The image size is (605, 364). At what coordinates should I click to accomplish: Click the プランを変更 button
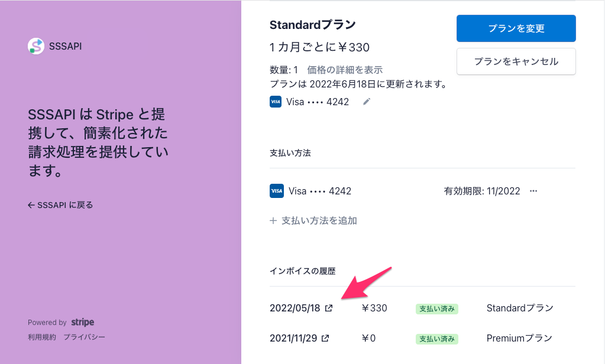point(516,28)
